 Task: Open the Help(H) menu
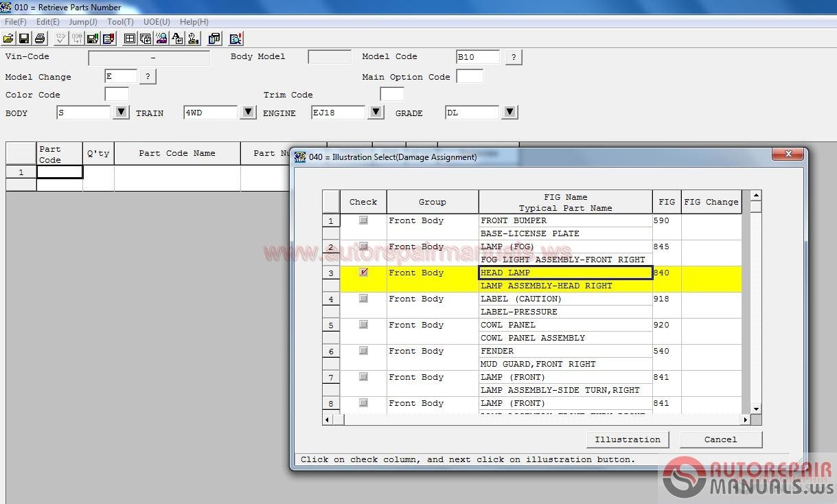click(x=194, y=22)
